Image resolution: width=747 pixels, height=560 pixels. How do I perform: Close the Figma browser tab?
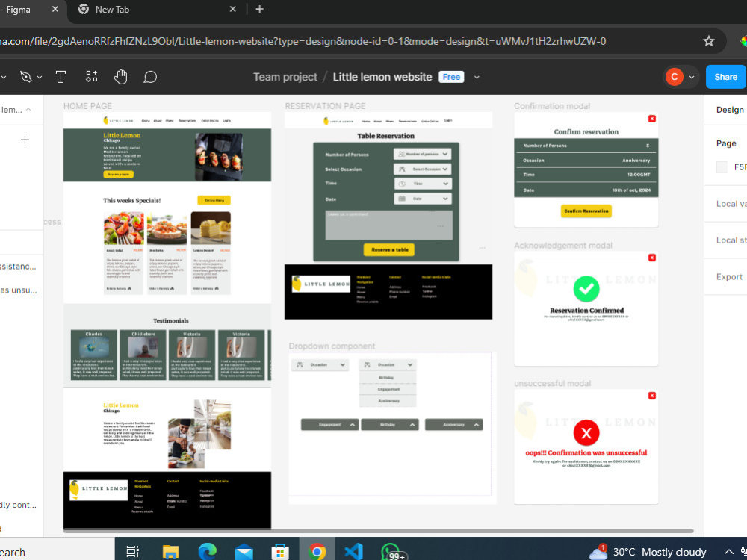(x=55, y=9)
